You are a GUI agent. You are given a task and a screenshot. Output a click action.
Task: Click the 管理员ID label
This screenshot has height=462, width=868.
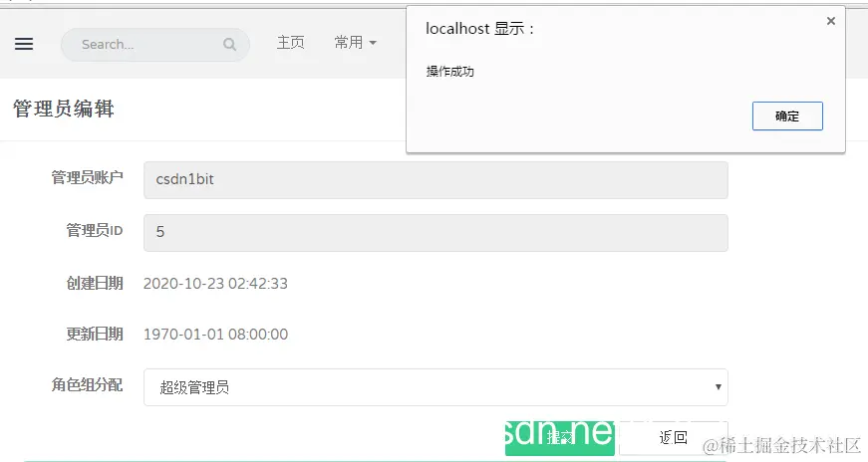(x=95, y=230)
